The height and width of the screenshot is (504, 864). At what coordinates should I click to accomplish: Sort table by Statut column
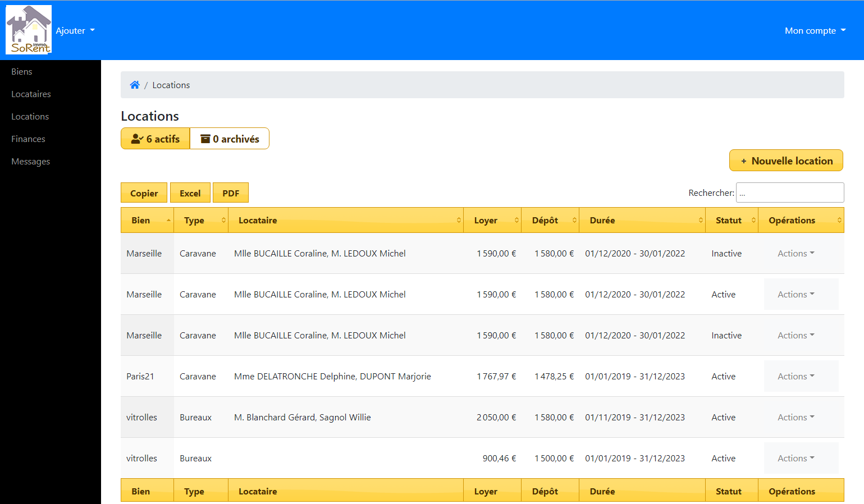point(731,220)
